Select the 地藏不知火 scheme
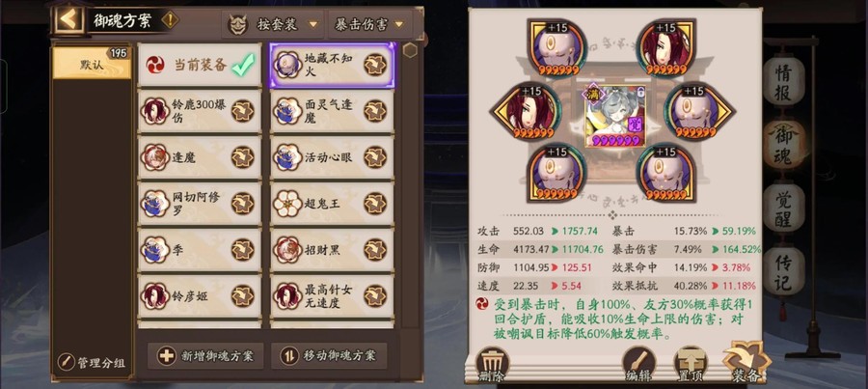 point(332,65)
